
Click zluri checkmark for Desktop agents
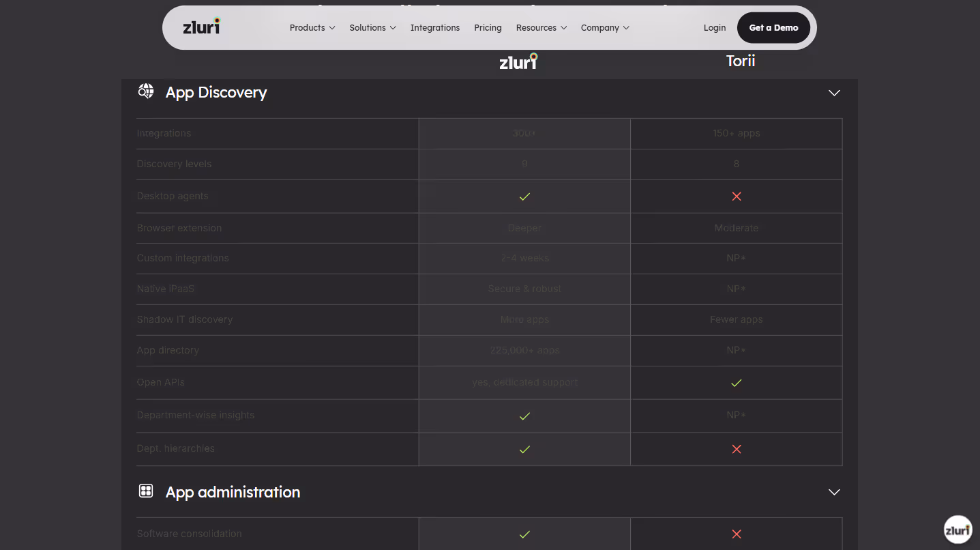click(524, 197)
